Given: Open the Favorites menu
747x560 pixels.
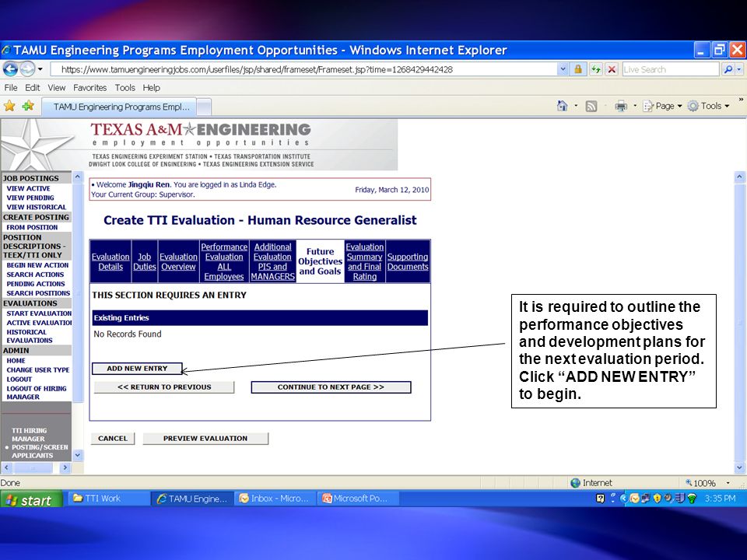Looking at the screenshot, I should coord(89,88).
